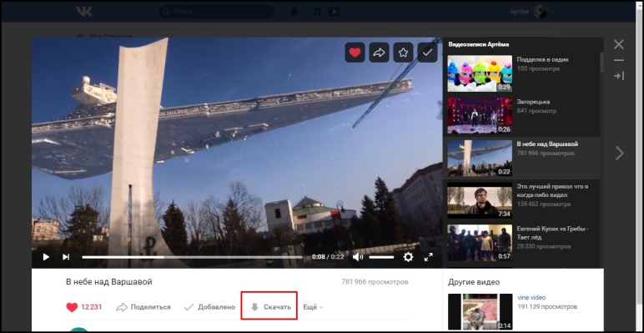Expand the Ещё dropdown menu
Screen dimensions: 644x333
(313, 307)
